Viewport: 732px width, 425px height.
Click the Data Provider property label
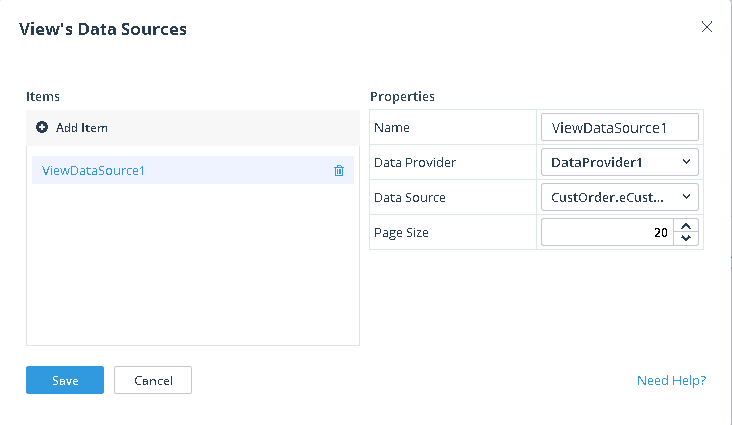(x=414, y=162)
